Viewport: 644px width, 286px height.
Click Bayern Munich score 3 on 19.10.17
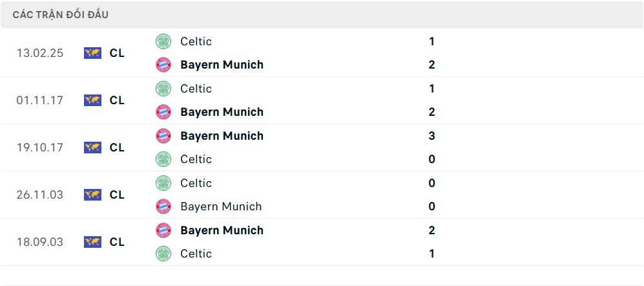[x=431, y=136]
